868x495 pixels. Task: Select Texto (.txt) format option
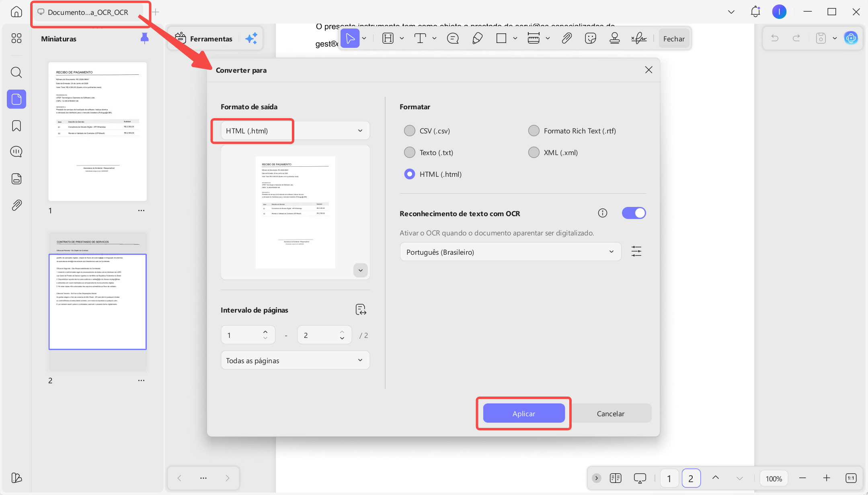(x=429, y=152)
